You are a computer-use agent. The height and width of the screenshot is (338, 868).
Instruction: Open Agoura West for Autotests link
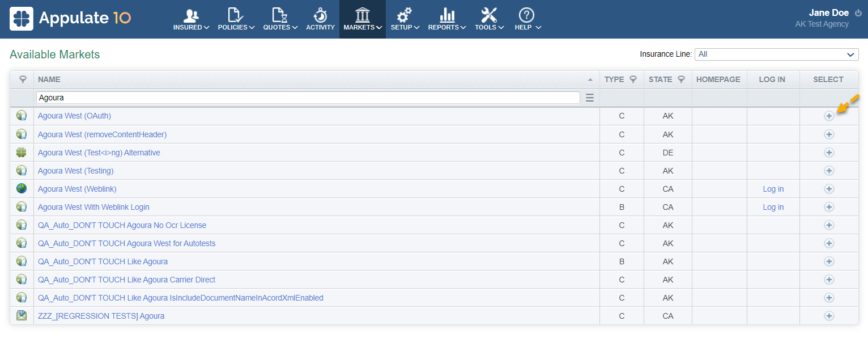(127, 243)
